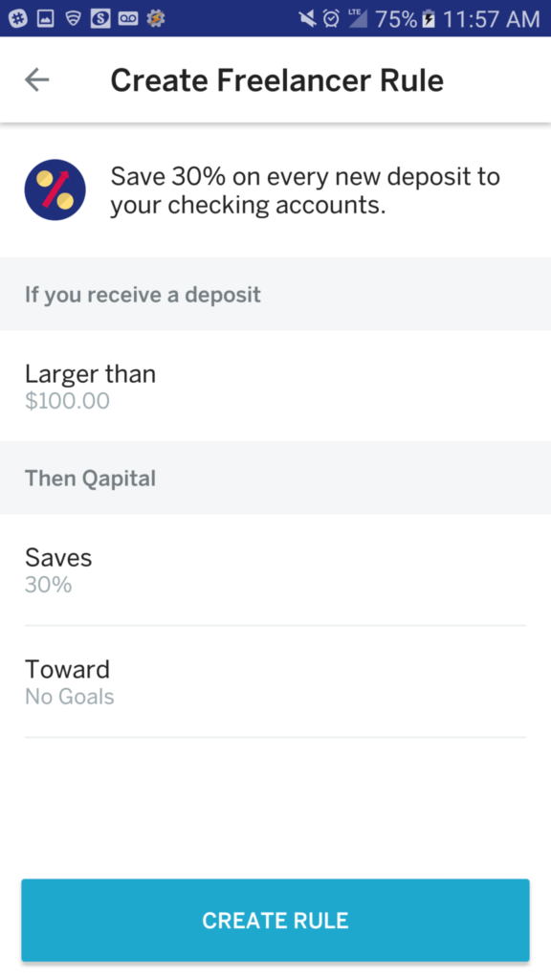Tap the 11:57 AM clock
Viewport: 551px width, 980px height.
pos(491,19)
